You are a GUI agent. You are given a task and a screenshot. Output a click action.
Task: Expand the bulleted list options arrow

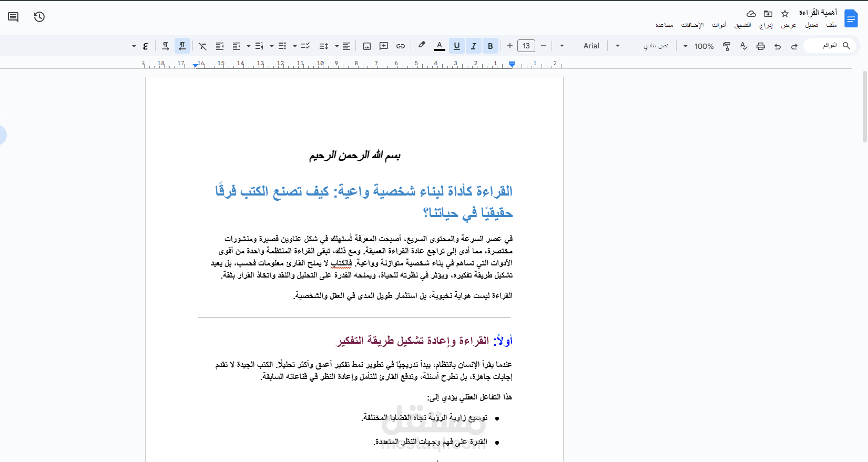272,46
